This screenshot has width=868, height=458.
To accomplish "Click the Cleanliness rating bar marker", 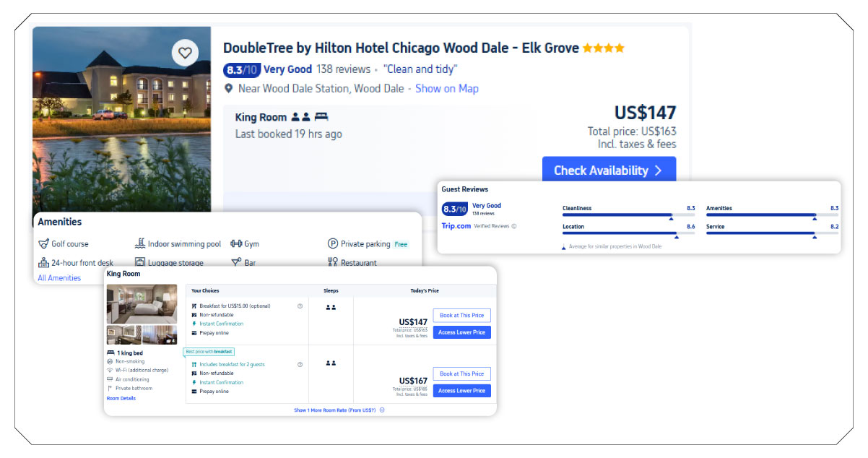I will (671, 218).
